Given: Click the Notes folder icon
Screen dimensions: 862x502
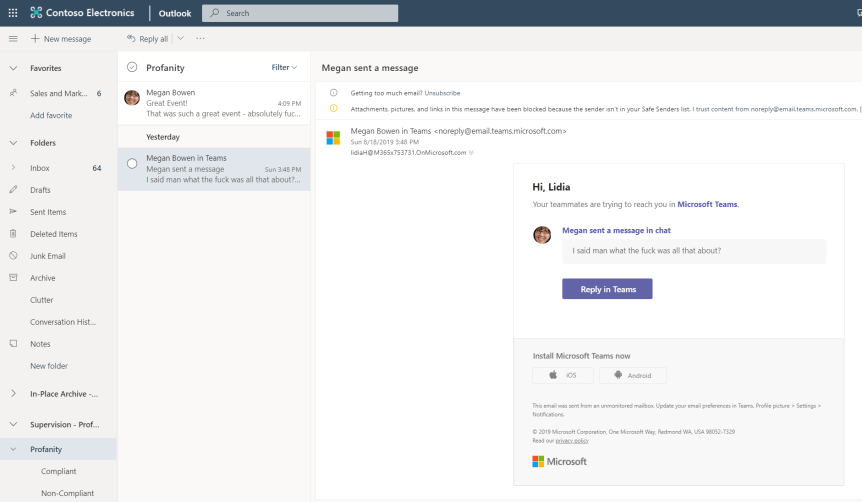Looking at the screenshot, I should coord(13,344).
